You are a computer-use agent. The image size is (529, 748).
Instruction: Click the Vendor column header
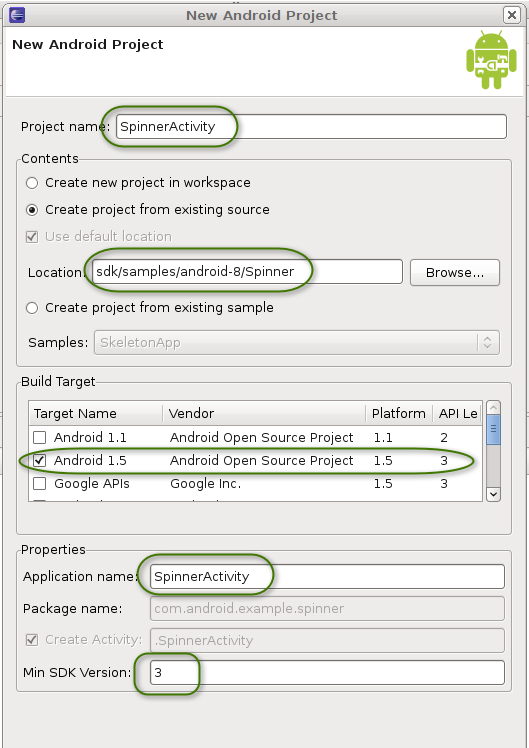coord(264,413)
